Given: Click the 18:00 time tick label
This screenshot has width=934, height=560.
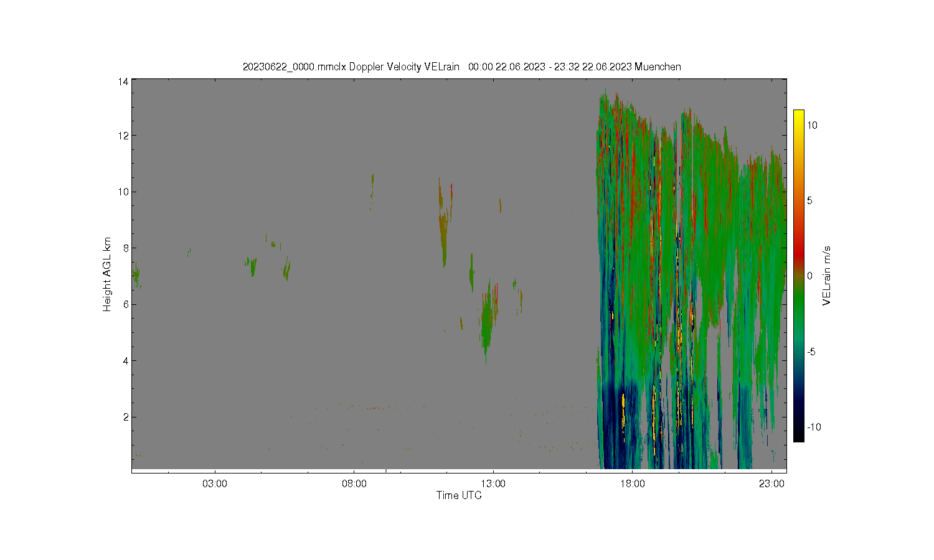Looking at the screenshot, I should pos(633,483).
